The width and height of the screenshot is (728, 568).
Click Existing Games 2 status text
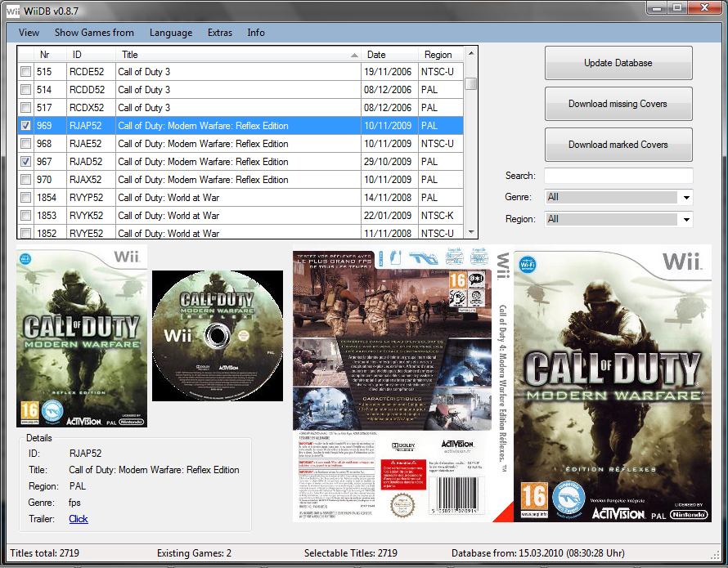[194, 553]
